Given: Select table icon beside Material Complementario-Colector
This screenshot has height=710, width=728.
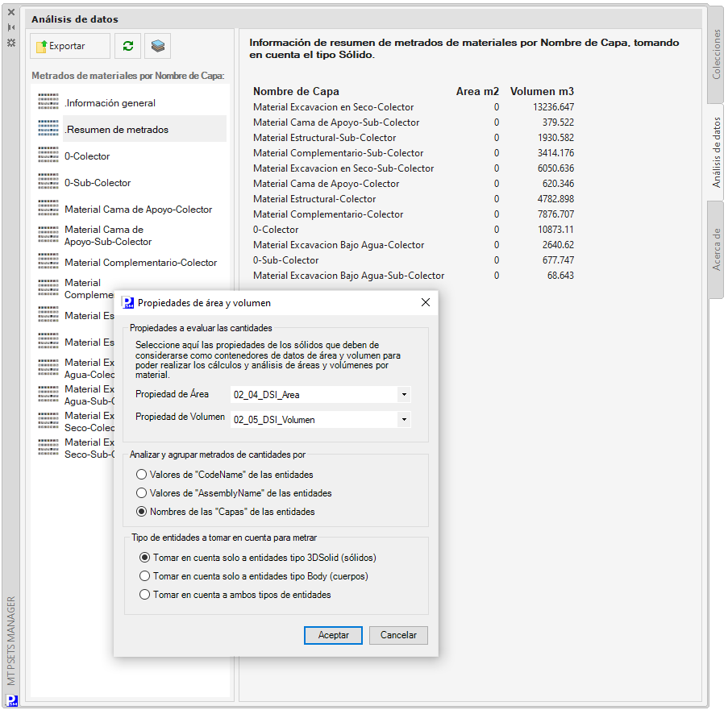Looking at the screenshot, I should click(x=48, y=261).
